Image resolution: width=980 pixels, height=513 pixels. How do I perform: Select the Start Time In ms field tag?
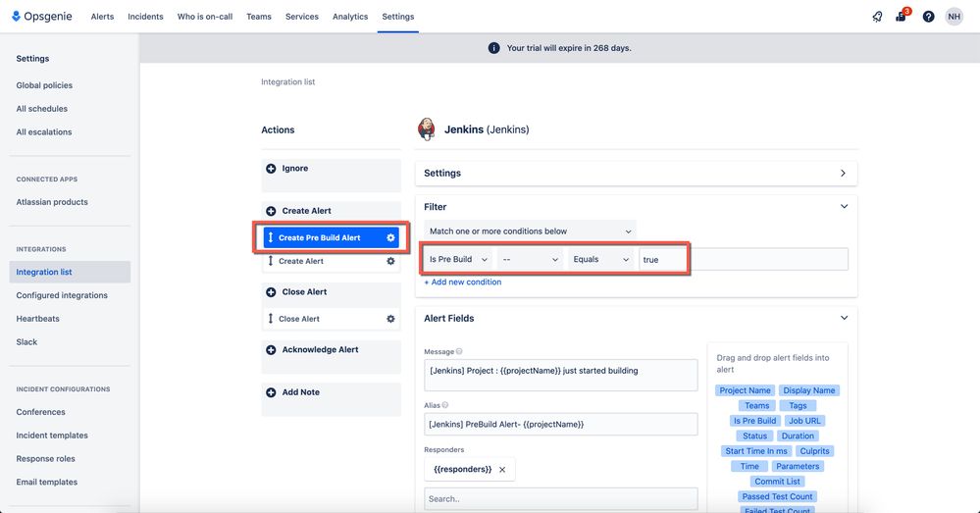(756, 451)
